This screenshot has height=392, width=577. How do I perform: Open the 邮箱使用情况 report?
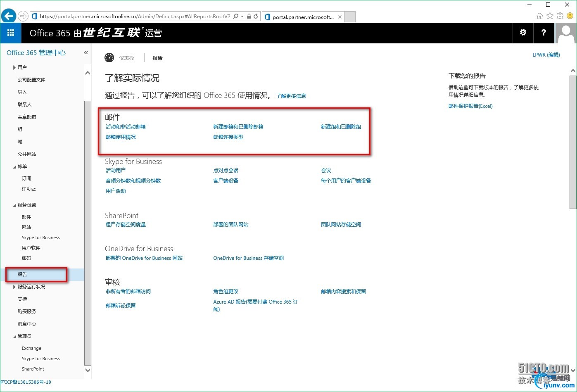(121, 137)
